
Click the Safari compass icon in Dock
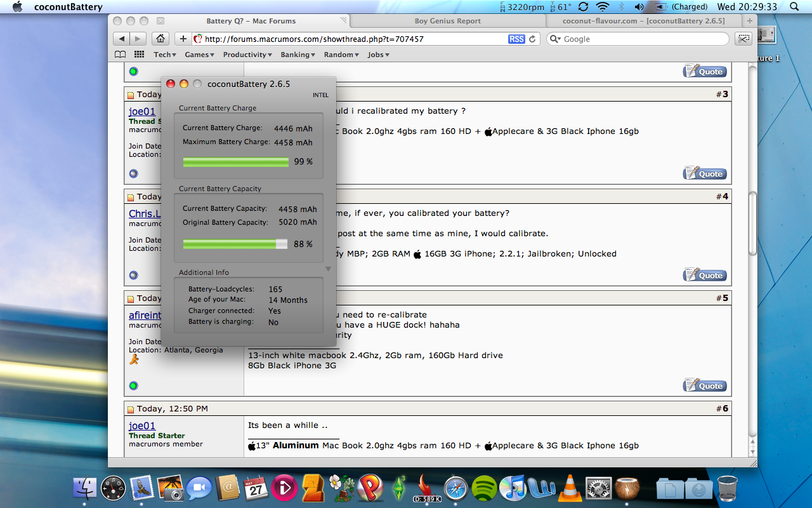(456, 488)
